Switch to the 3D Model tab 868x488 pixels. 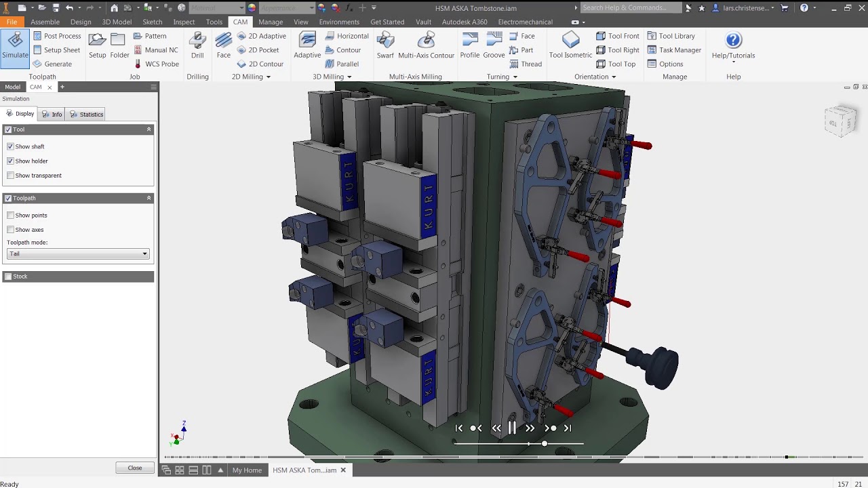click(x=117, y=22)
